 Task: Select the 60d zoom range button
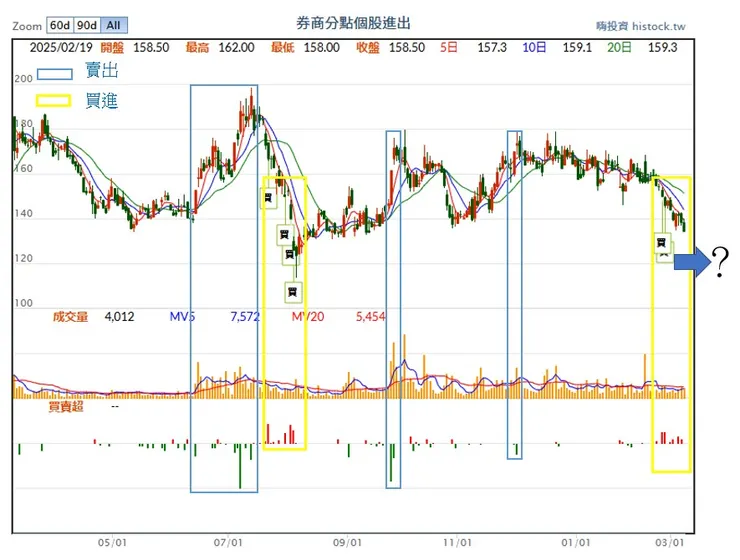[60, 25]
